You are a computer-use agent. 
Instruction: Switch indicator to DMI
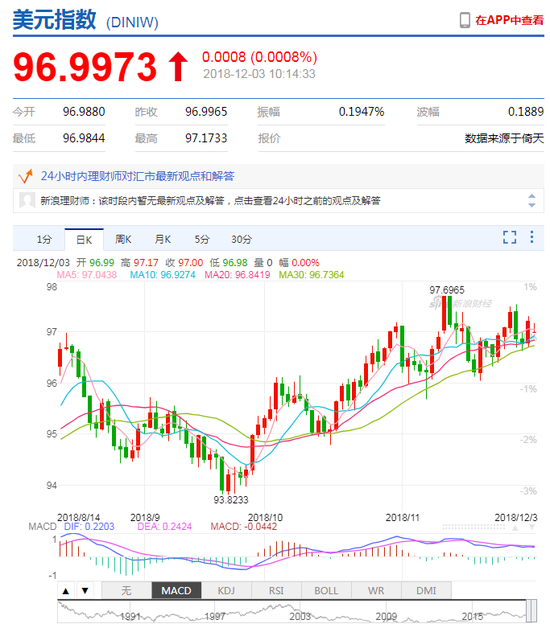tap(426, 590)
